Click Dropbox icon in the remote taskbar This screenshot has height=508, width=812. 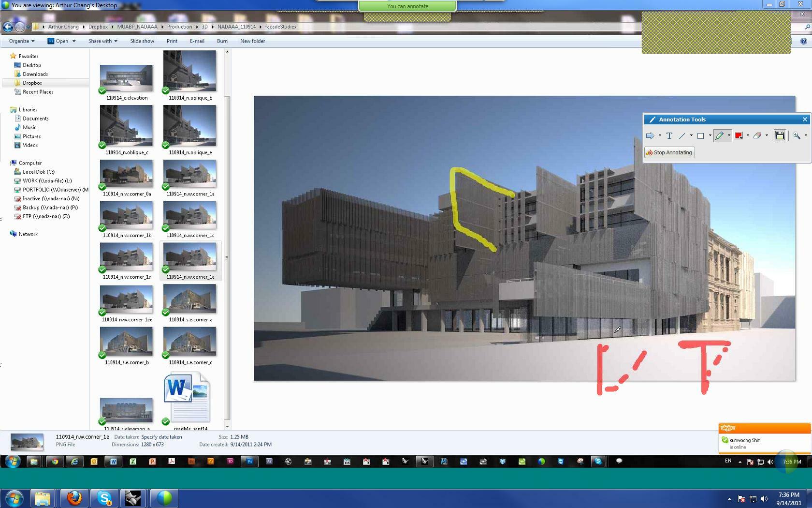point(502,462)
